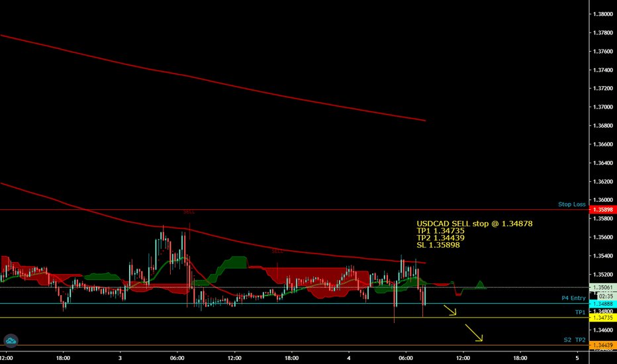Click the 'TP1 1.34735' annotation line

point(440,230)
